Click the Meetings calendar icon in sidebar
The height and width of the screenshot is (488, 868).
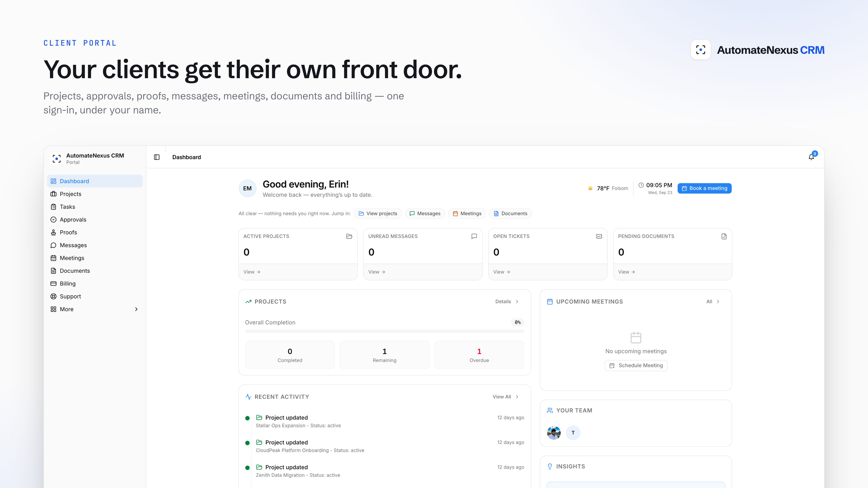(x=53, y=258)
